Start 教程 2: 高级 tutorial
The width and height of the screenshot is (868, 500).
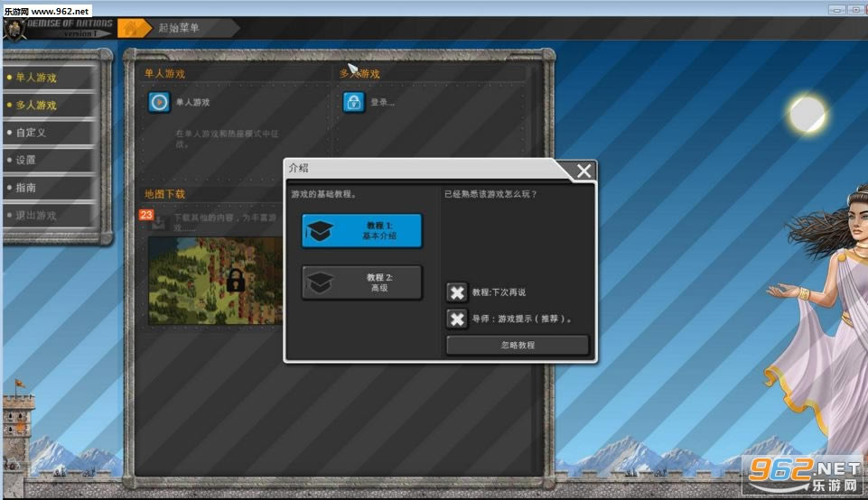pos(361,282)
